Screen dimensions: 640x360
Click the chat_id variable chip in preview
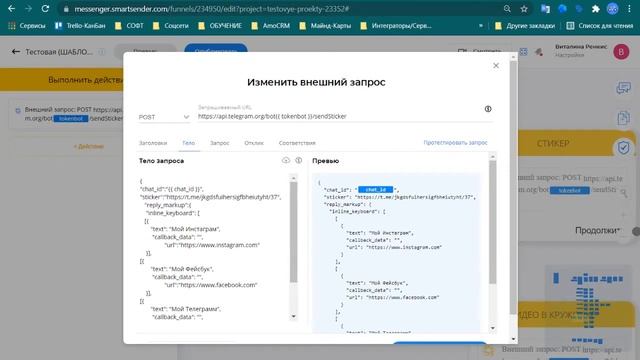376,189
